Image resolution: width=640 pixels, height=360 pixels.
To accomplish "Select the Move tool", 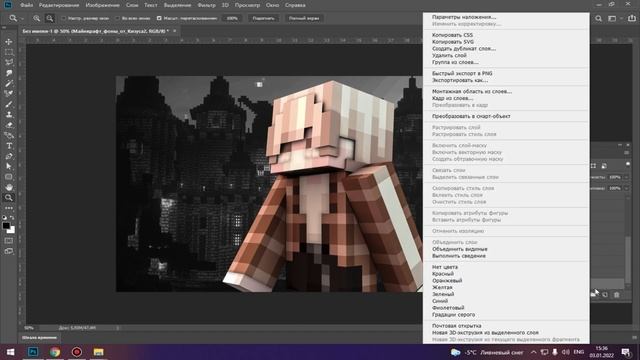I will (9, 42).
